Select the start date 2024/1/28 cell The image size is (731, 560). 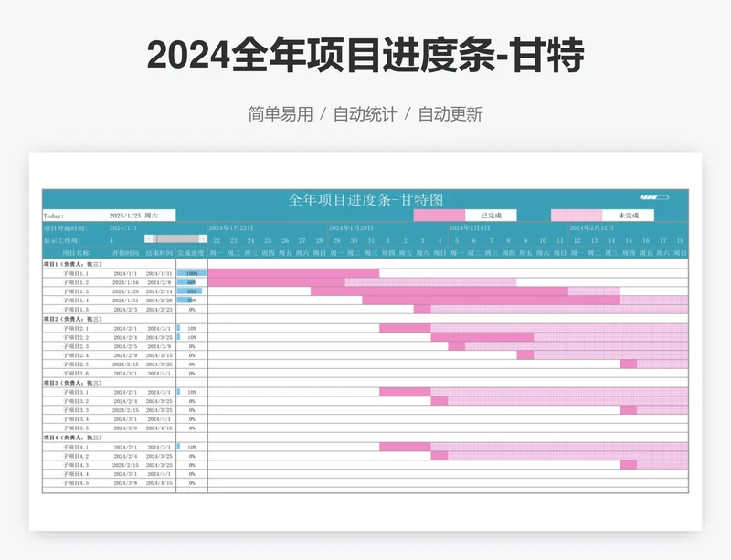pos(125,291)
